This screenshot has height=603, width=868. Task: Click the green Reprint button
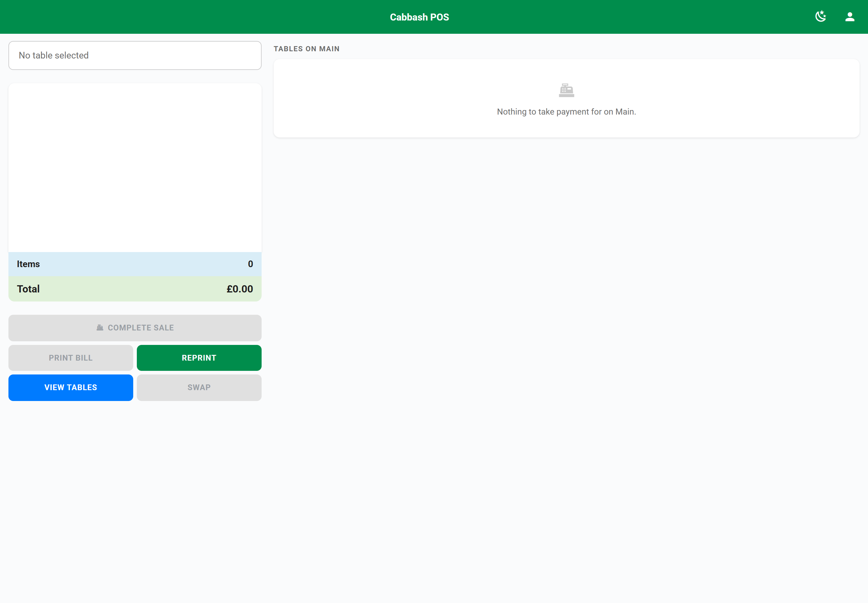(199, 358)
